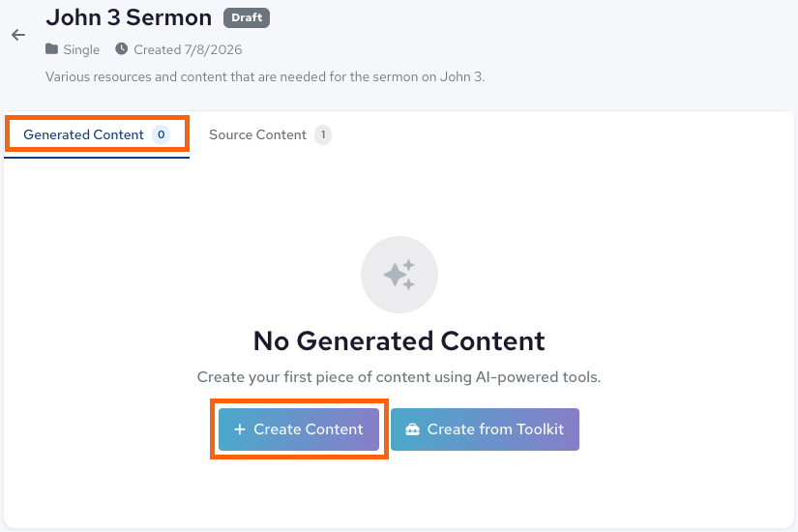
Task: Click the sermon description text
Action: coord(265,76)
